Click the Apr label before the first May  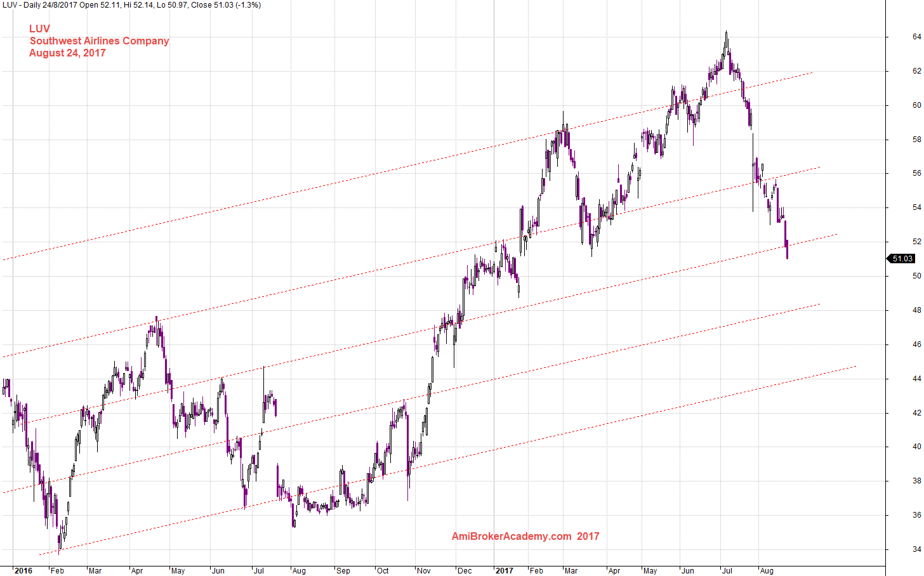tap(137, 571)
